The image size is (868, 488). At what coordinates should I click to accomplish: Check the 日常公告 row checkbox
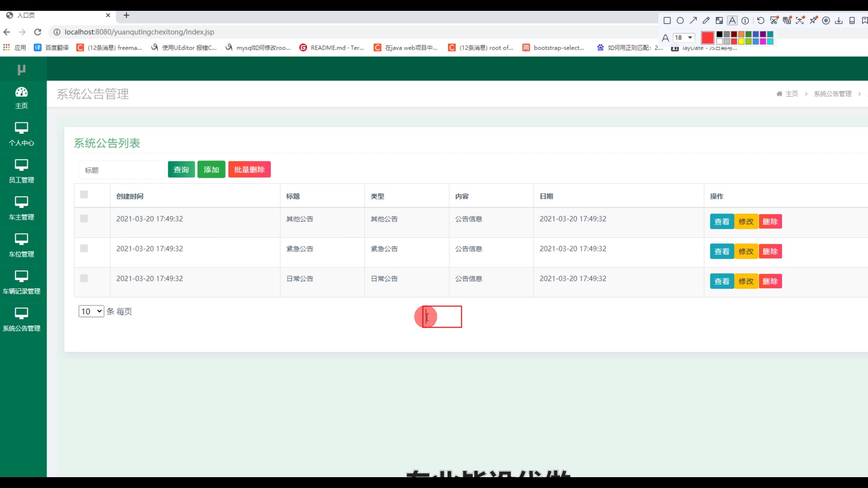pos(84,278)
